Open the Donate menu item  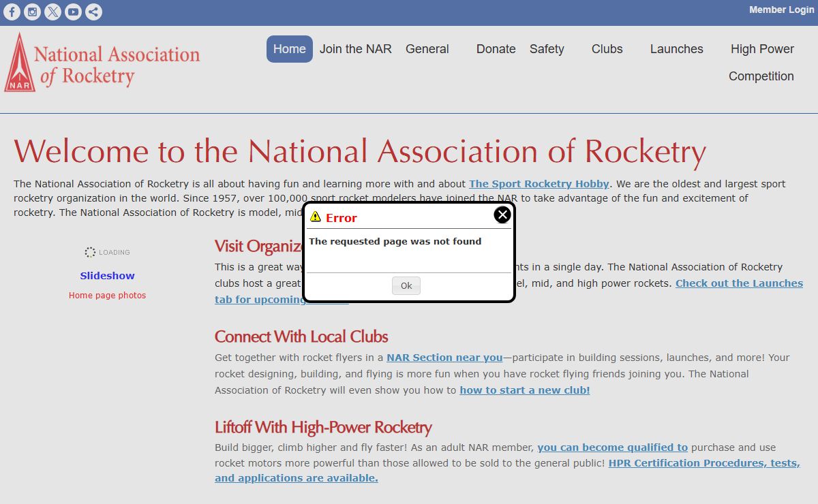tap(496, 49)
